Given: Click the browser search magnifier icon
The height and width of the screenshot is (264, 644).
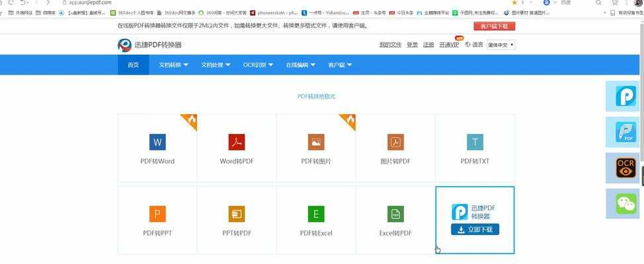Looking at the screenshot, I should point(598,3).
